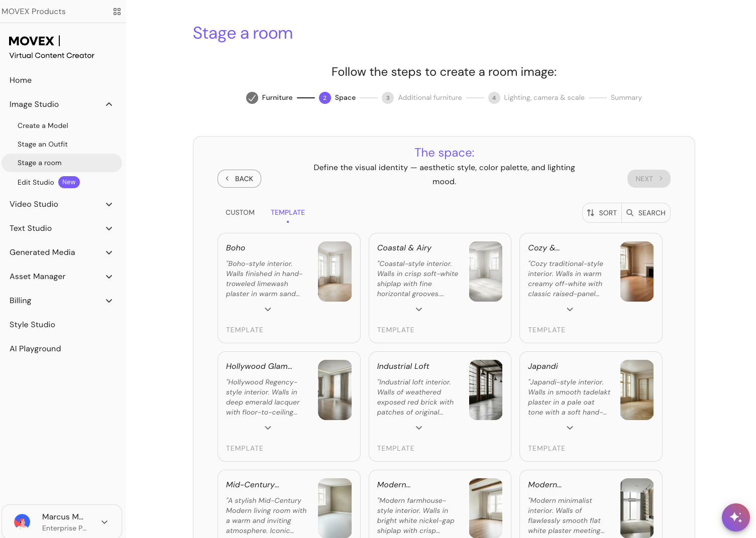This screenshot has height=538, width=756.
Task: Click the SORT button label
Action: tap(608, 213)
